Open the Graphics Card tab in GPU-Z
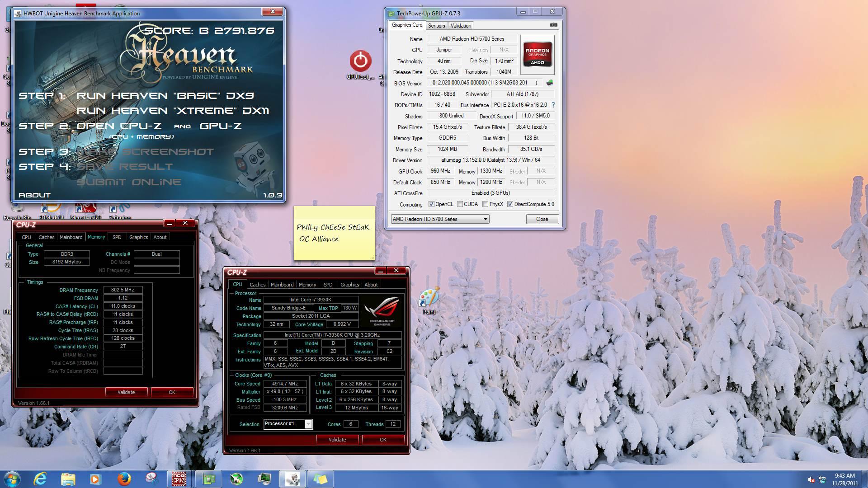 pos(407,25)
